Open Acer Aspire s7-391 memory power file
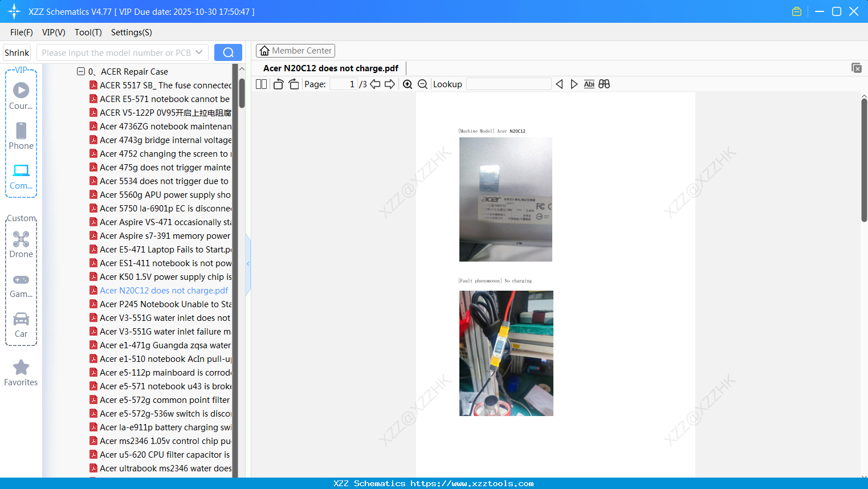 165,235
